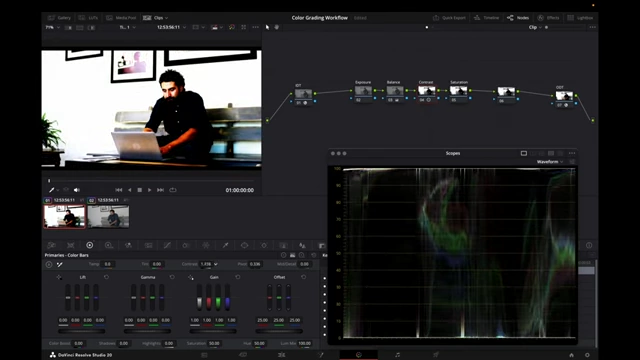Toggle loop playback in viewer

click(x=173, y=190)
